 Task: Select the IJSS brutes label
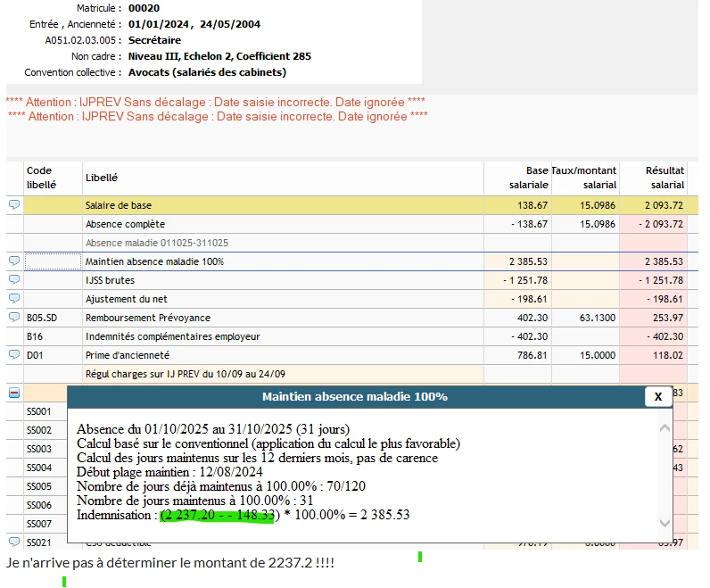(110, 280)
